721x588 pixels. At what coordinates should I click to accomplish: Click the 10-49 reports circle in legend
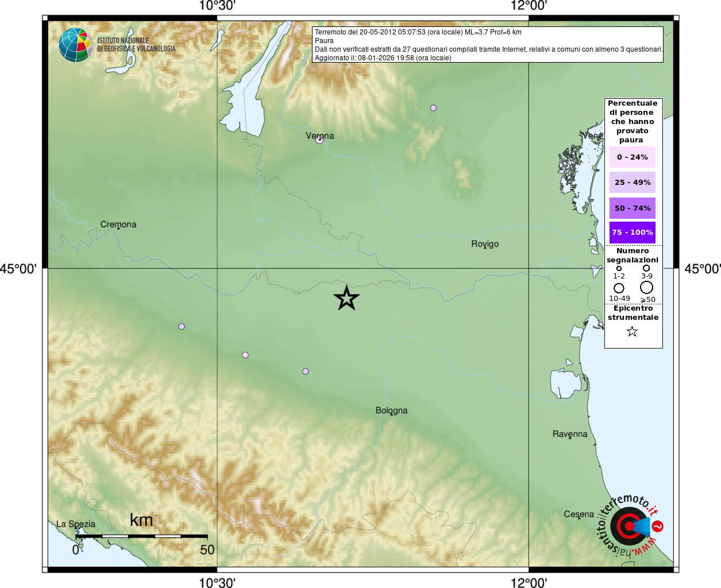619,288
